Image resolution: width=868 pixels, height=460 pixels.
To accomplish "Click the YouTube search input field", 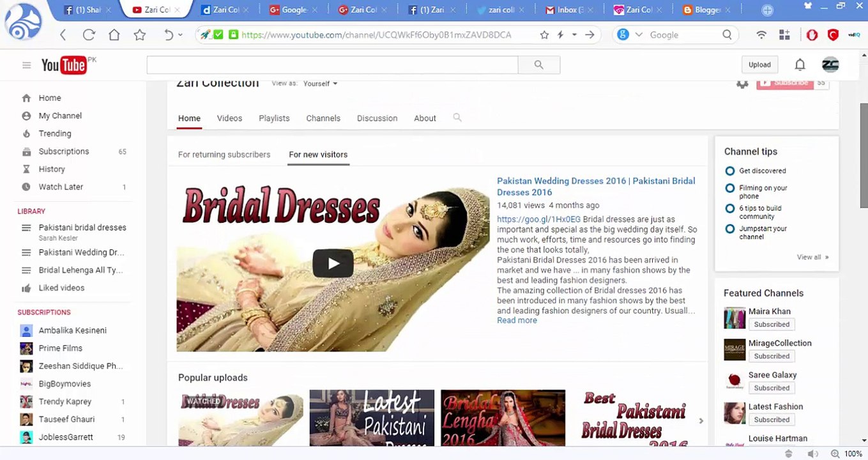I will coord(332,65).
